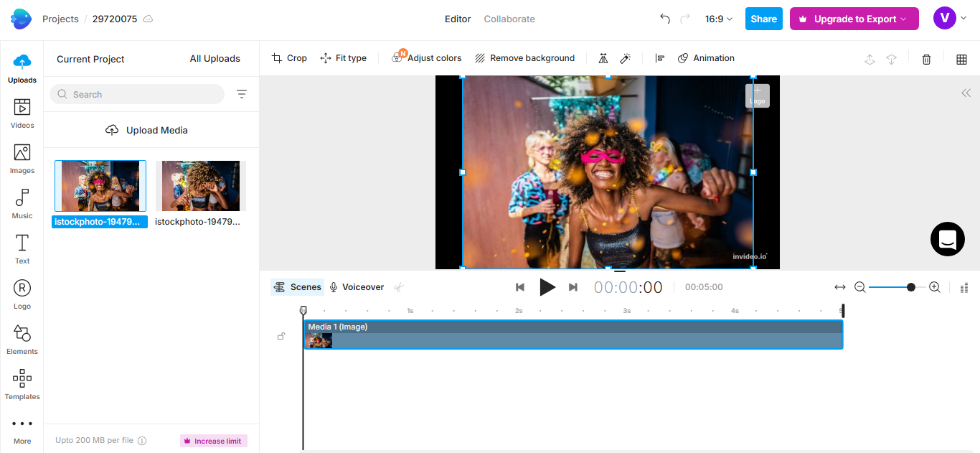This screenshot has height=453, width=980.
Task: Delete the selected media with the trash icon
Action: click(x=925, y=59)
